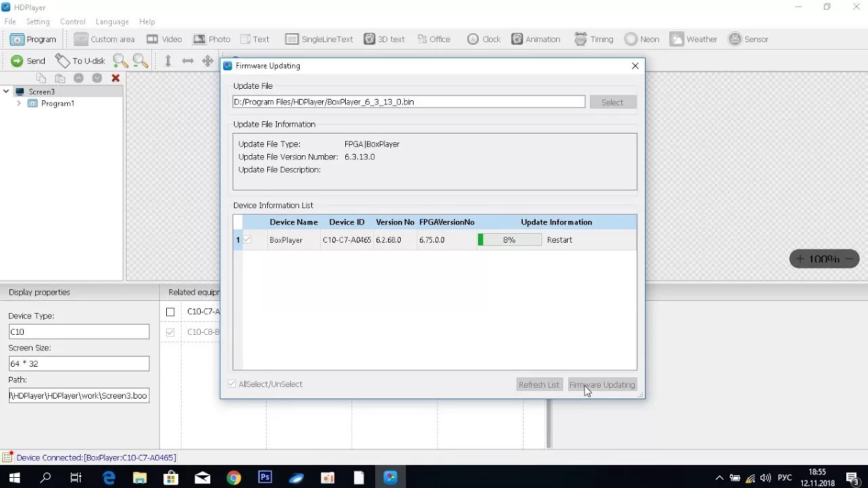Screen dimensions: 868x488
Task: Toggle the C10-C8 related equipment checkbox
Action: click(x=170, y=332)
